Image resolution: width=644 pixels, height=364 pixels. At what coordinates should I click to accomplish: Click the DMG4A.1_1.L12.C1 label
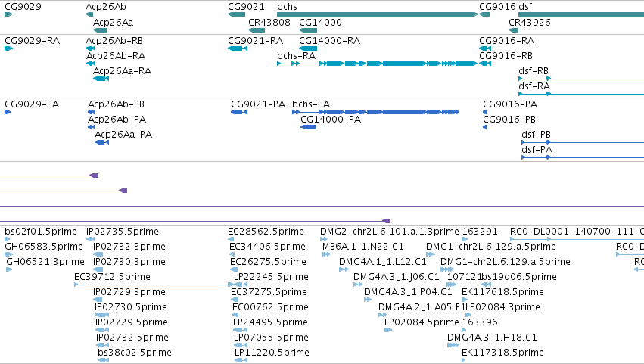click(383, 262)
